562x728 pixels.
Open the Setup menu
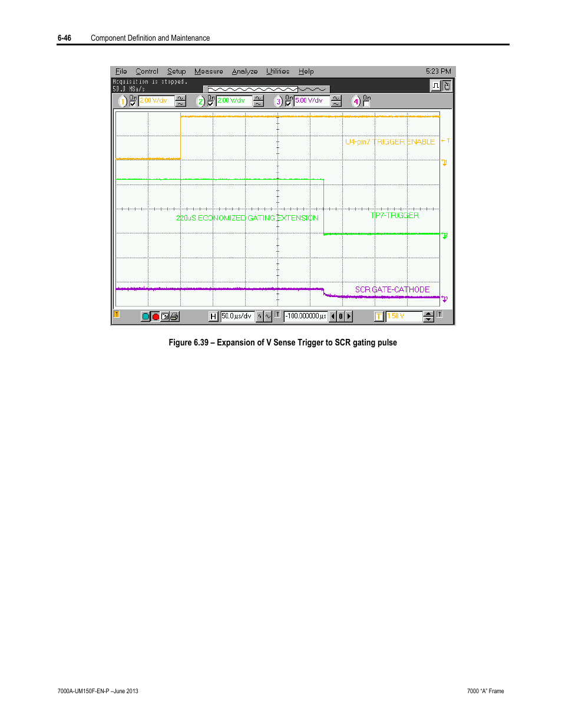tap(176, 71)
